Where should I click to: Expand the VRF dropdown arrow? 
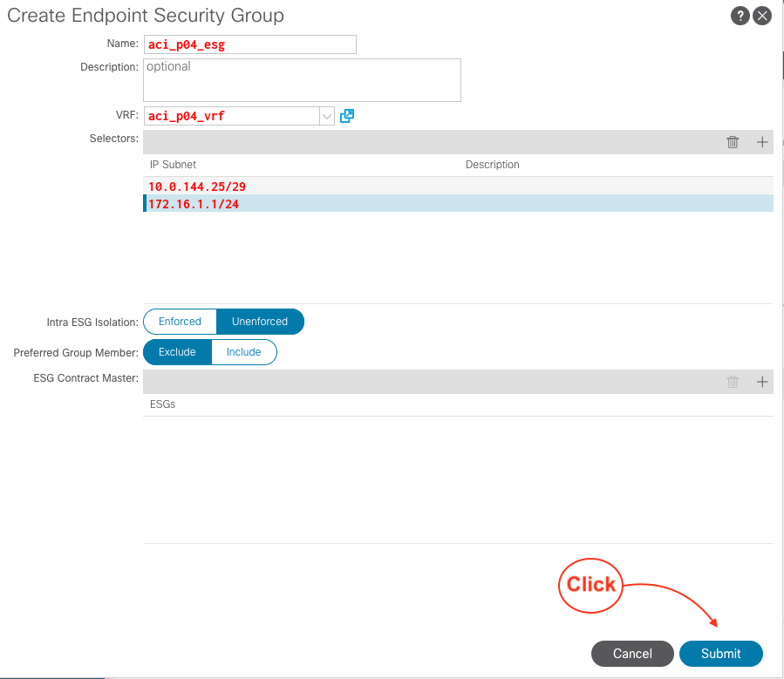pos(327,116)
